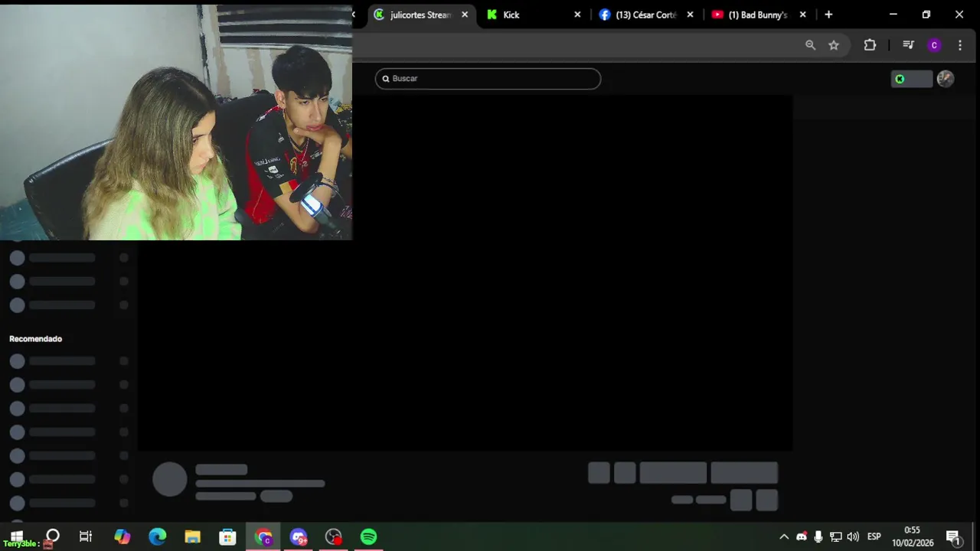This screenshot has height=551, width=980.
Task: Close the julicortes Stream tab
Action: (465, 15)
